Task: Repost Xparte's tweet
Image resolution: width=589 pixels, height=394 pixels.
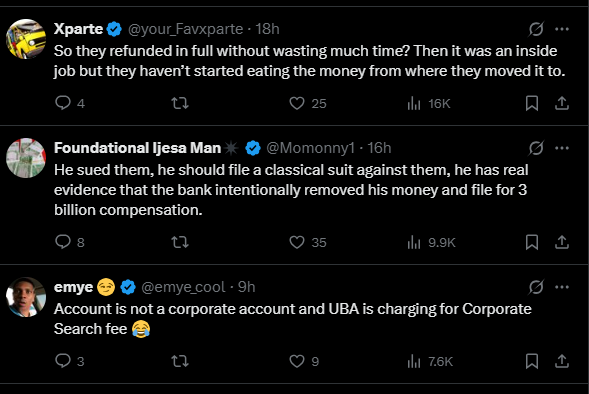Action: coord(180,103)
